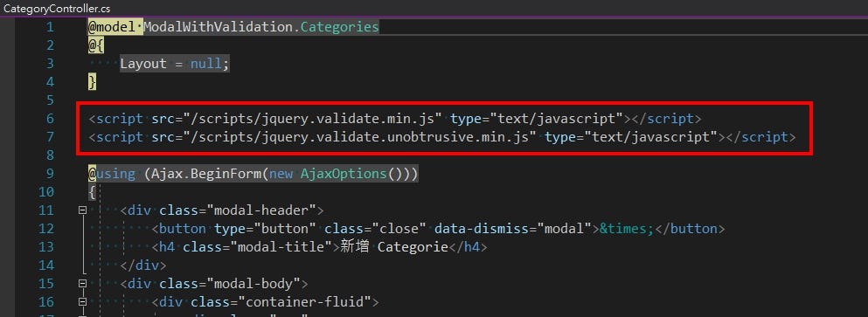This screenshot has height=317, width=868.
Task: Click 'modal-body' class value on line 15
Action: [253, 284]
